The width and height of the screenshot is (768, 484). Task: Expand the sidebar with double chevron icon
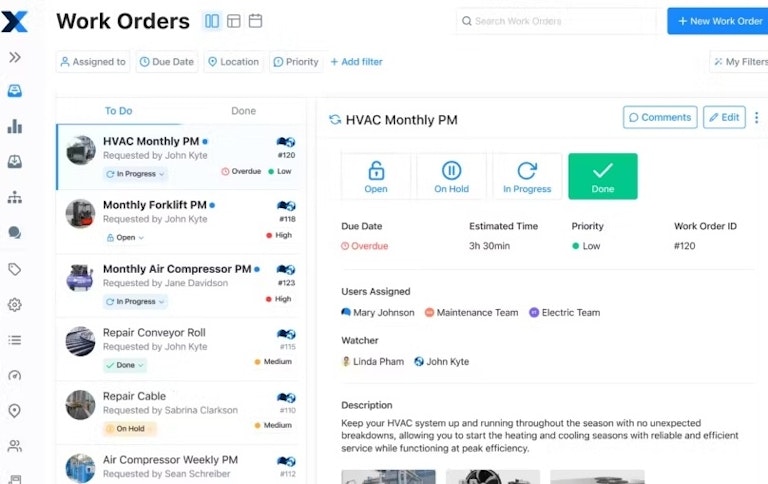click(15, 57)
